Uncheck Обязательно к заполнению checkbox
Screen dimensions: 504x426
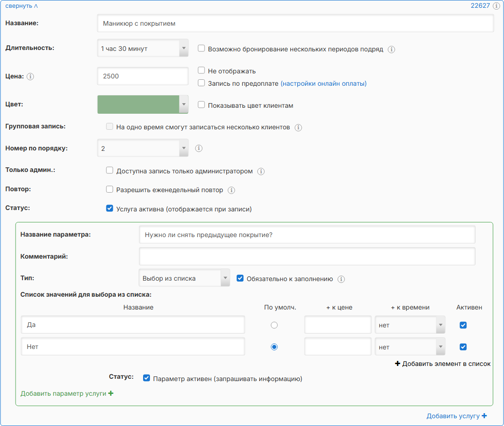coord(240,278)
